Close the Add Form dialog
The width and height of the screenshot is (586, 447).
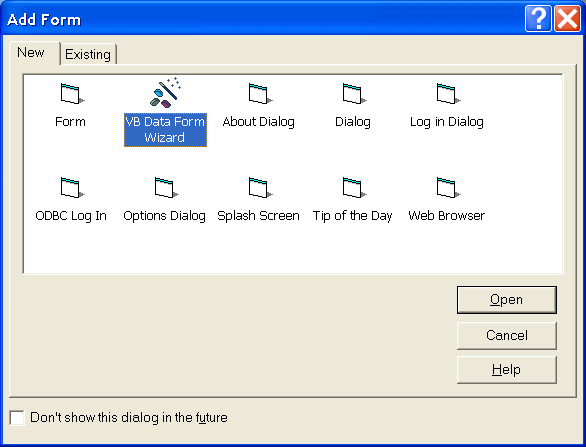coord(567,18)
